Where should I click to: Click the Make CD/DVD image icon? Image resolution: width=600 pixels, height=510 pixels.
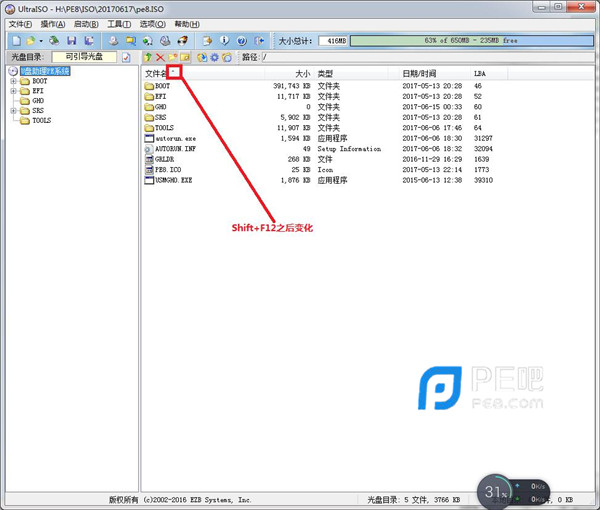113,41
